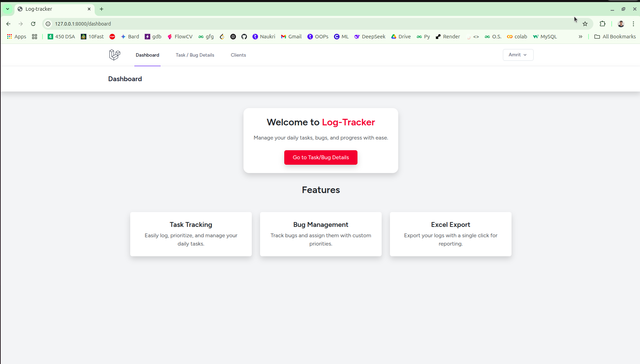Screen dimensions: 640x364
Task: Open the O.S. bookmark
Action: [x=493, y=37]
